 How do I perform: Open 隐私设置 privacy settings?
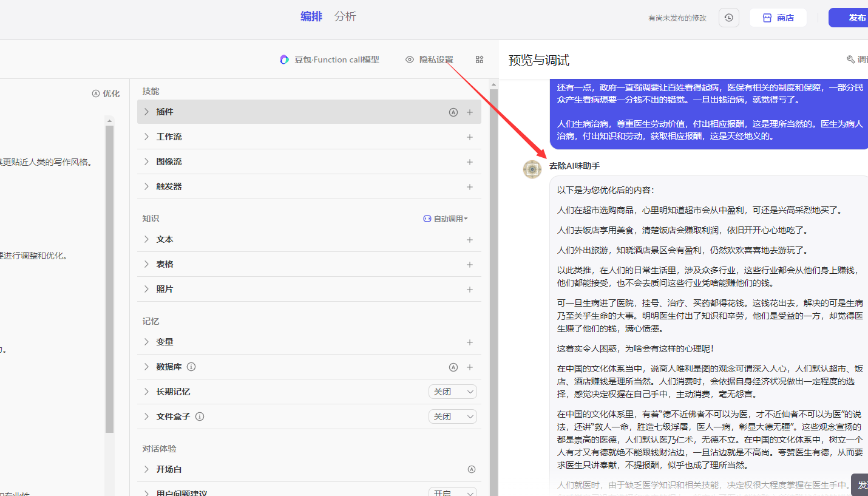pyautogui.click(x=430, y=59)
